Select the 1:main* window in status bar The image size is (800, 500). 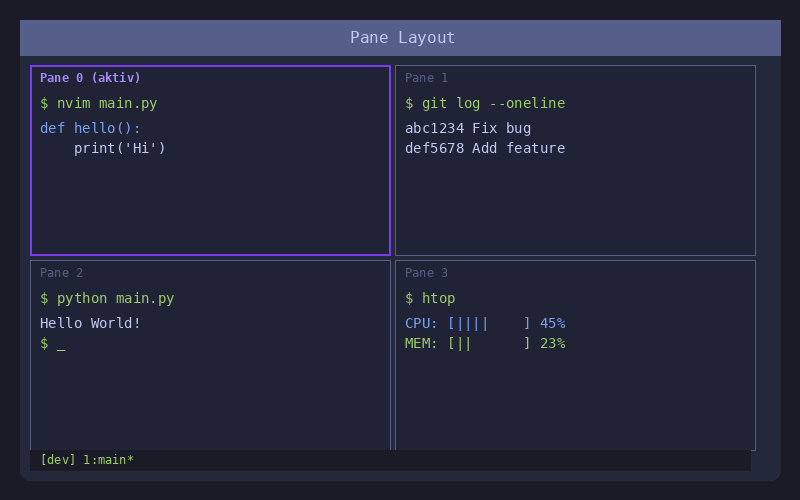(x=108, y=460)
